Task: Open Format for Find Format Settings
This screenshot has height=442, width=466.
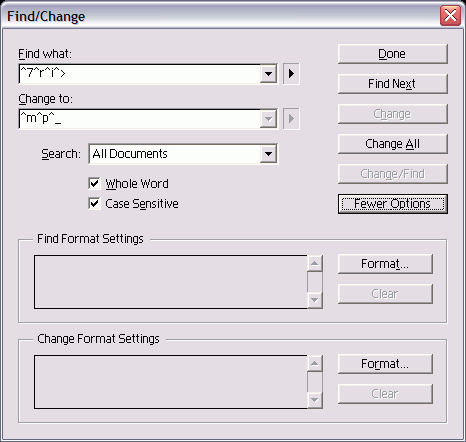Action: [385, 264]
